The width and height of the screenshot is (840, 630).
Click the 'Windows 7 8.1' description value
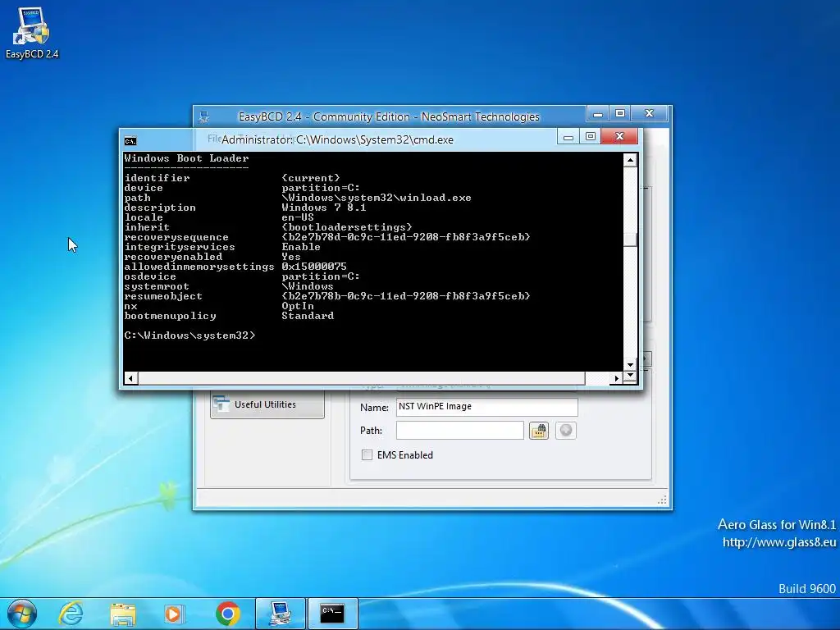pos(323,208)
